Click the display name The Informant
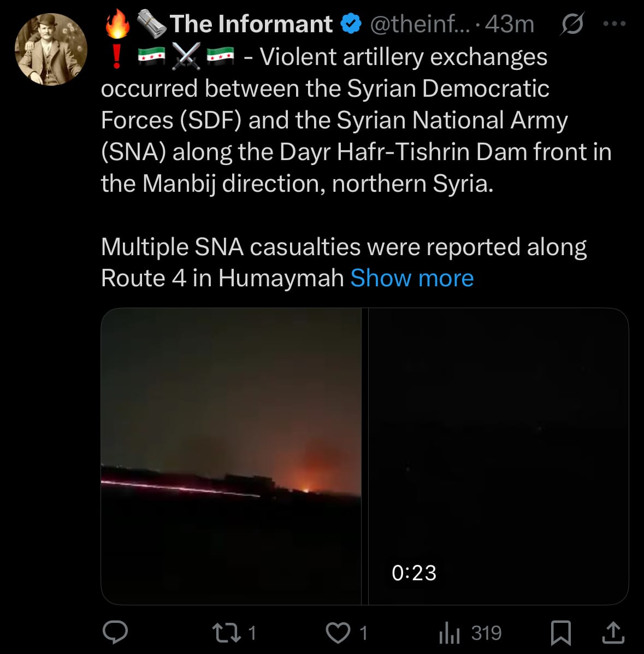644x654 pixels. pos(251,24)
